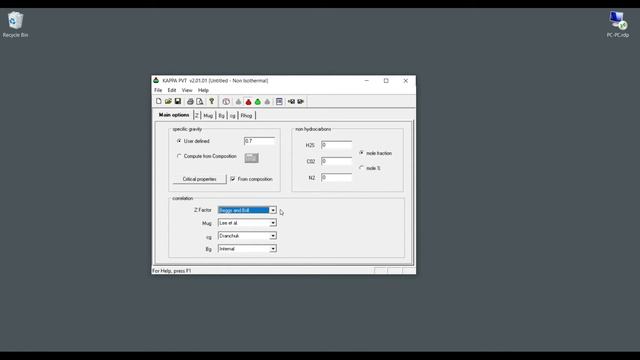Viewport: 640px width, 360px height.
Task: Print using the printer toolbar icon
Action: point(190,101)
